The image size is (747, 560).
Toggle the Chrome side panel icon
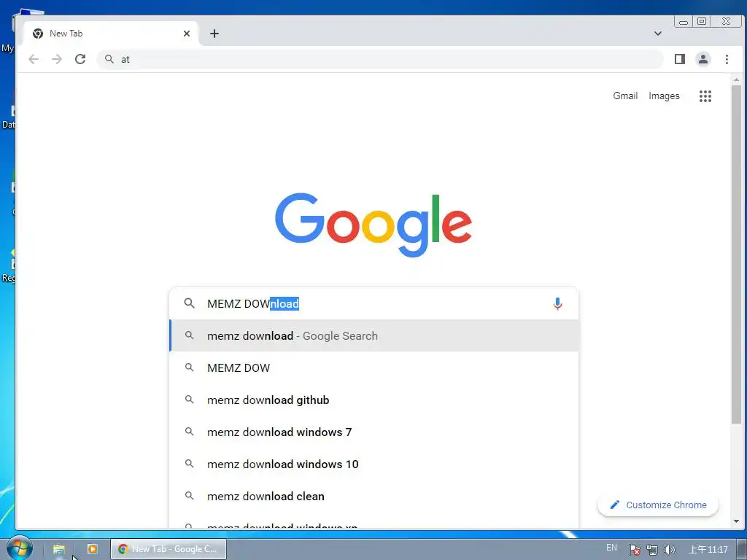[680, 59]
